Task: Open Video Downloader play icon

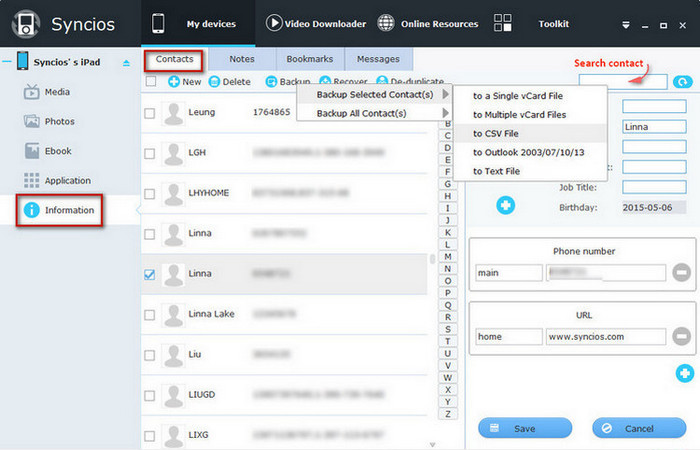Action: (x=274, y=23)
